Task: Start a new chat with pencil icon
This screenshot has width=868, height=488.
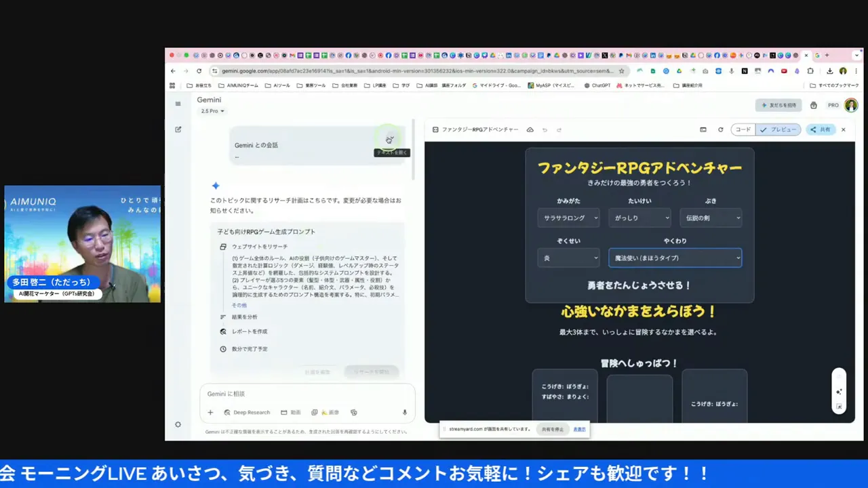Action: click(x=178, y=129)
